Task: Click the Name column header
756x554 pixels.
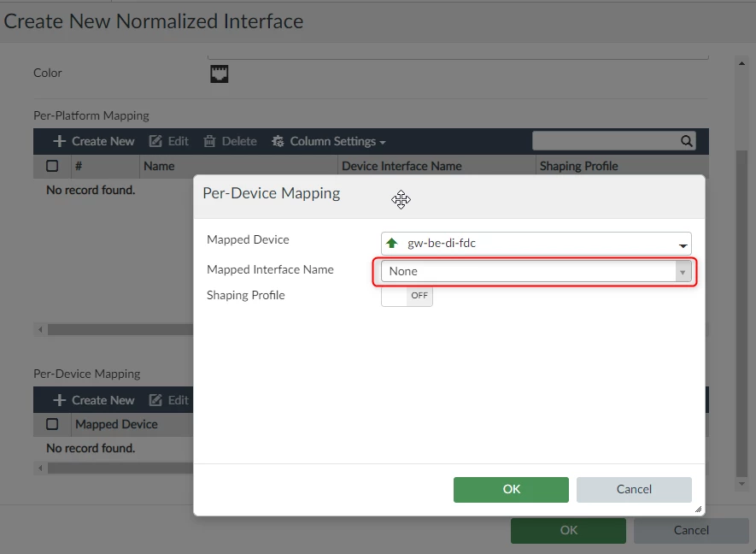Action: [238, 166]
